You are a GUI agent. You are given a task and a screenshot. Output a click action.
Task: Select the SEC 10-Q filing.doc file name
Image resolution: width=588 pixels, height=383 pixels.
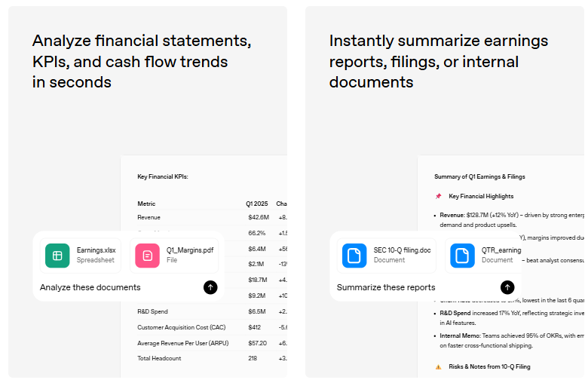click(x=402, y=250)
